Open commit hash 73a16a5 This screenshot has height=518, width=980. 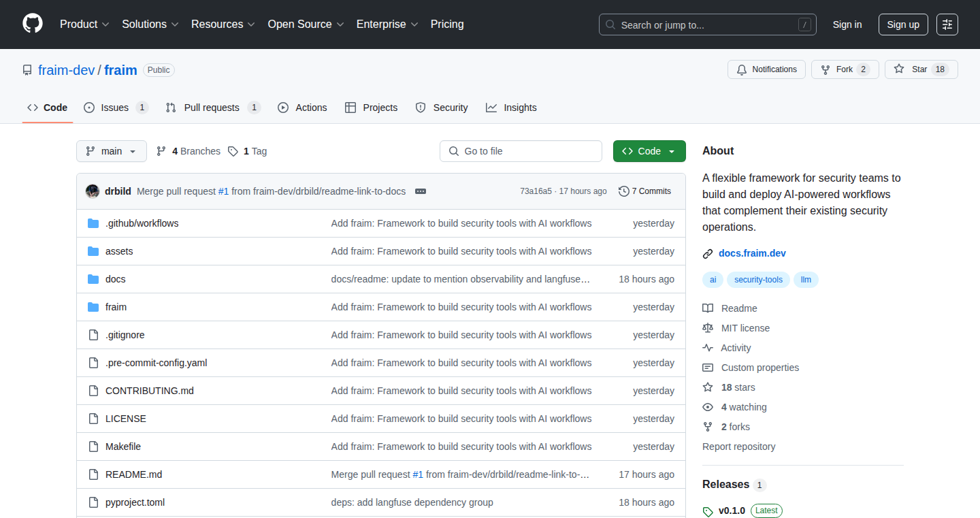pyautogui.click(x=536, y=191)
